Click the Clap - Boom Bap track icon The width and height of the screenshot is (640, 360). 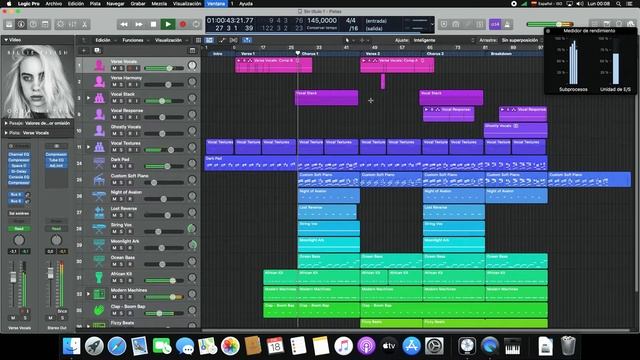(99, 310)
